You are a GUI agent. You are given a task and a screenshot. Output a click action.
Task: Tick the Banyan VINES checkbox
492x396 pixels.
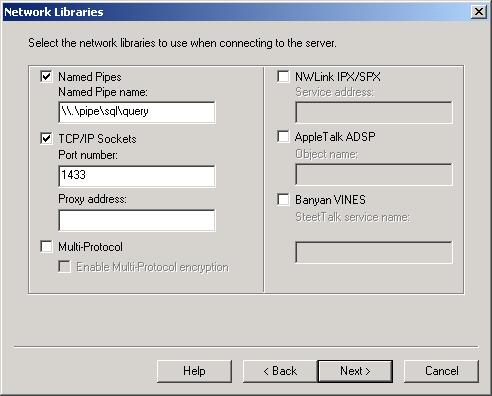tap(283, 200)
